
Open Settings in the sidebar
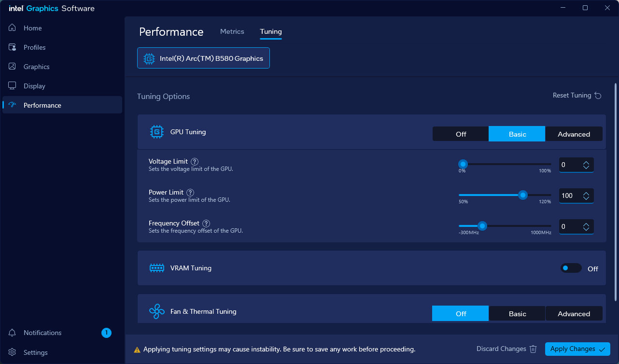(62, 352)
